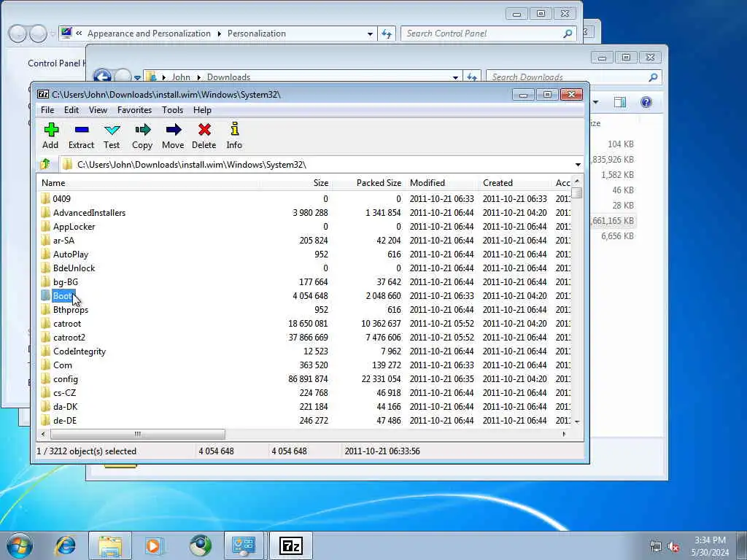Open the Favorites menu
This screenshot has width=747, height=560.
click(x=134, y=110)
